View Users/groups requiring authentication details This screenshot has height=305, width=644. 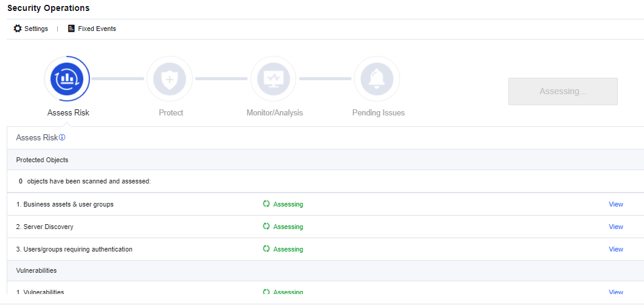coord(615,249)
